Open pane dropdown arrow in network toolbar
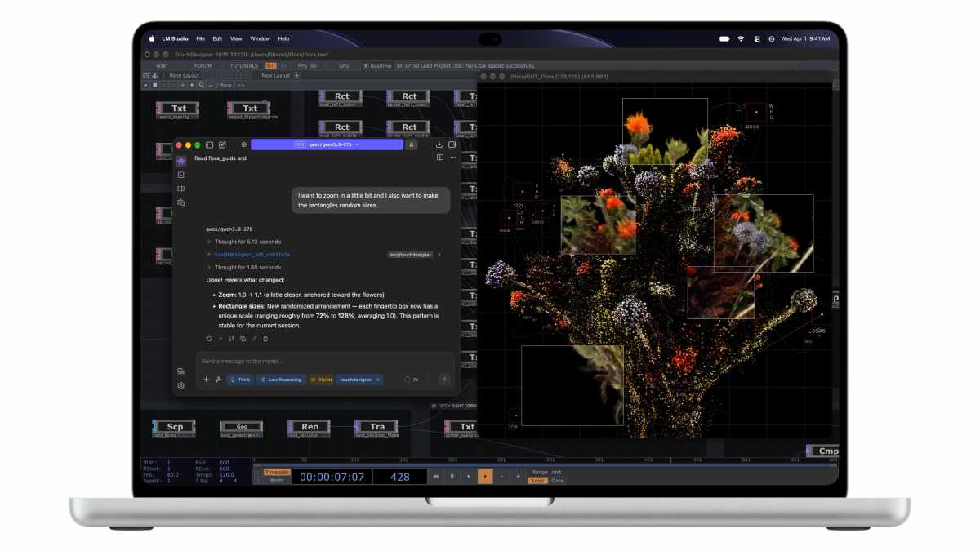 tap(145, 85)
